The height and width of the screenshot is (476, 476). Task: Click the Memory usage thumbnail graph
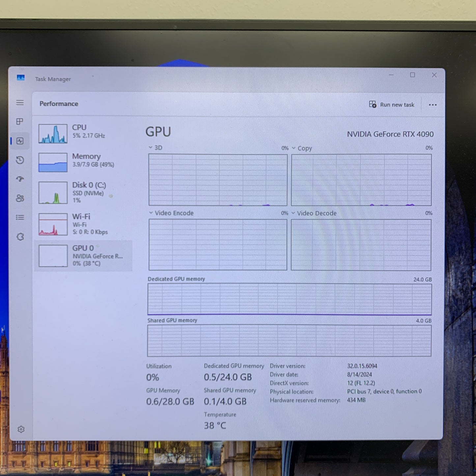point(53,162)
